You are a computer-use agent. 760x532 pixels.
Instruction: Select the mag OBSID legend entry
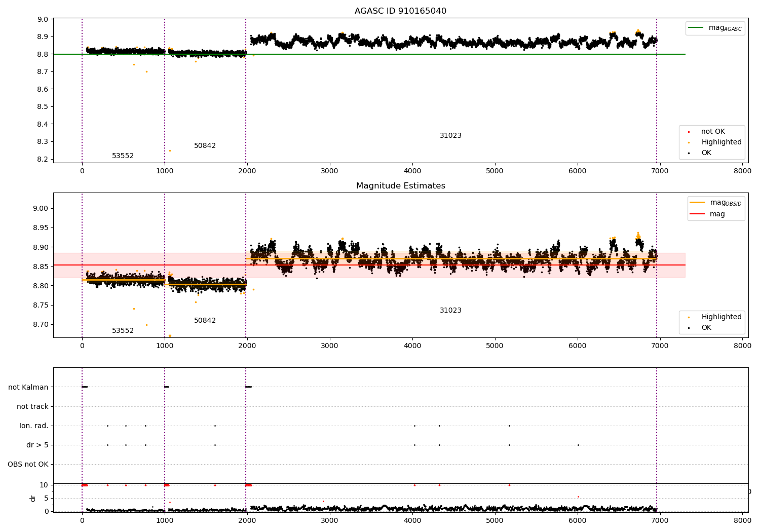tap(716, 203)
